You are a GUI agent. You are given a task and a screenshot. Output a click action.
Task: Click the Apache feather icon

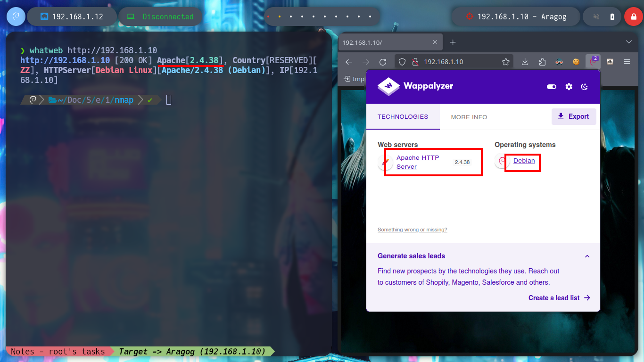tap(385, 162)
